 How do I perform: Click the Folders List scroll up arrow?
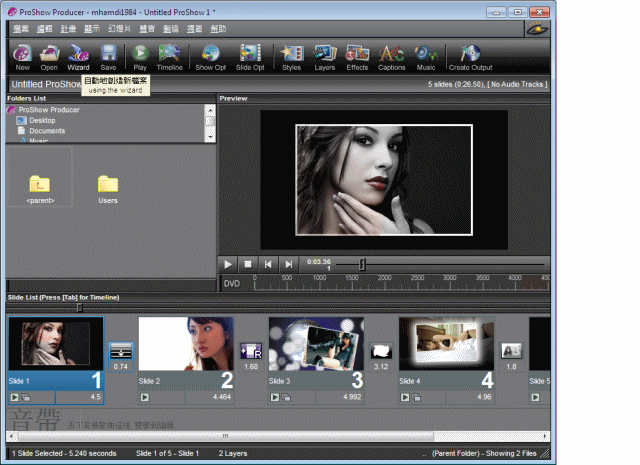point(210,109)
